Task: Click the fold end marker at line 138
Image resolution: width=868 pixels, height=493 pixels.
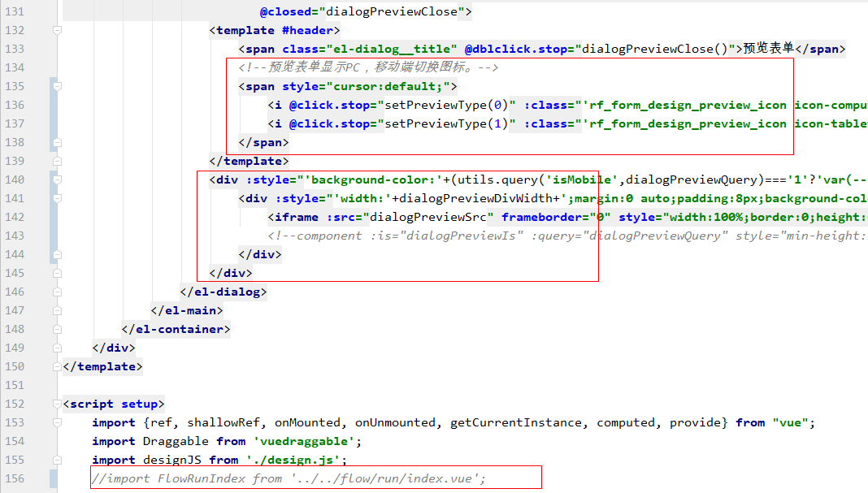Action: coord(57,142)
